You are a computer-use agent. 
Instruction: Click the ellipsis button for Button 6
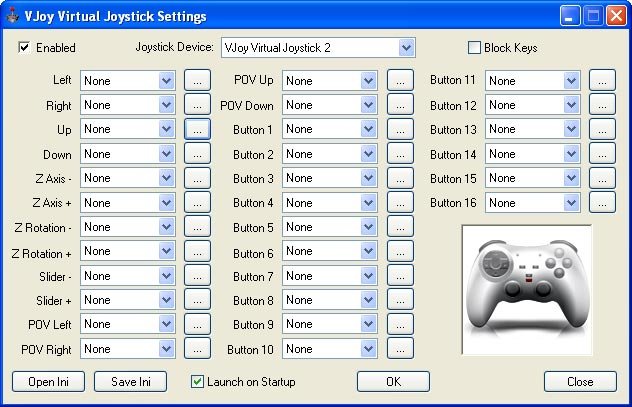(400, 251)
